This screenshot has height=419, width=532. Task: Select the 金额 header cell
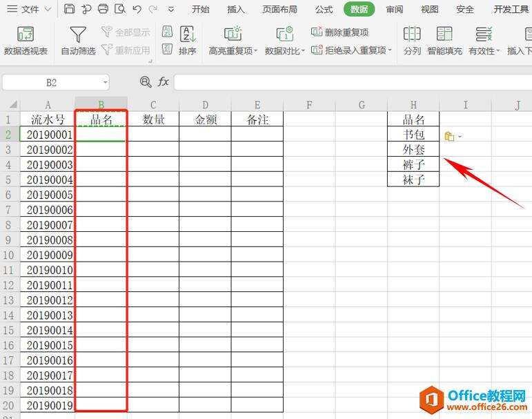point(205,119)
